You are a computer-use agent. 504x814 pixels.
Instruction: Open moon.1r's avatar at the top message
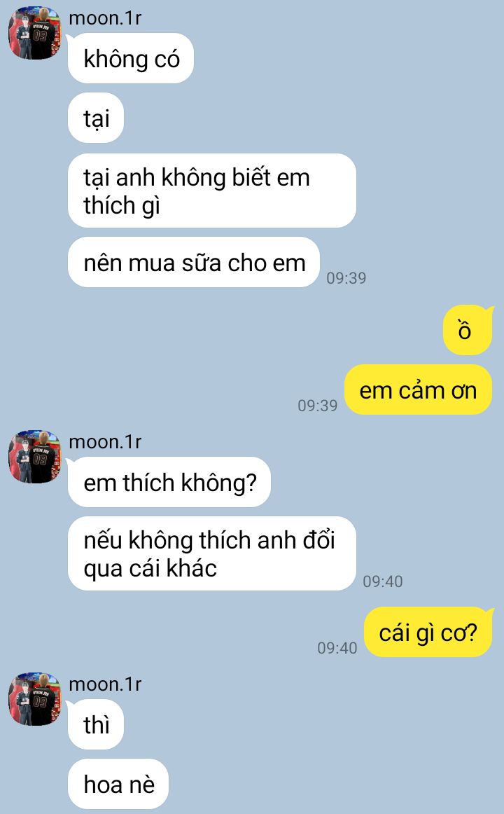click(35, 33)
